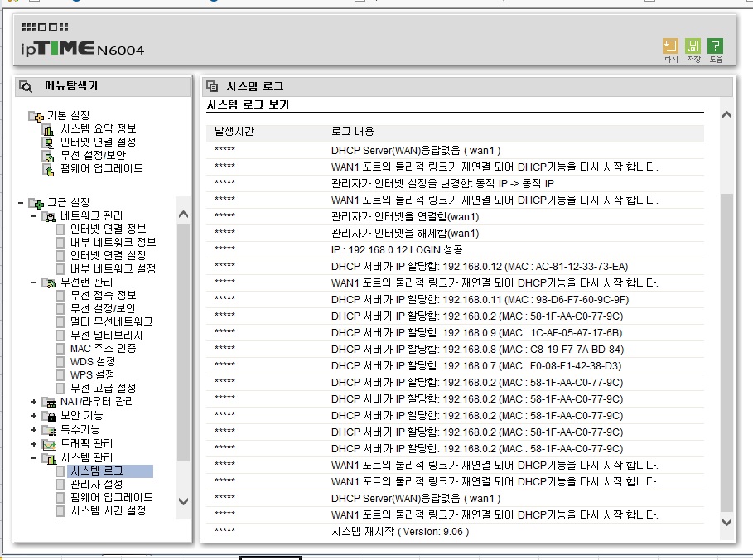Screen dimensions: 753x560
Task: Collapse the 고급 설정 tree node
Action: 21,203
